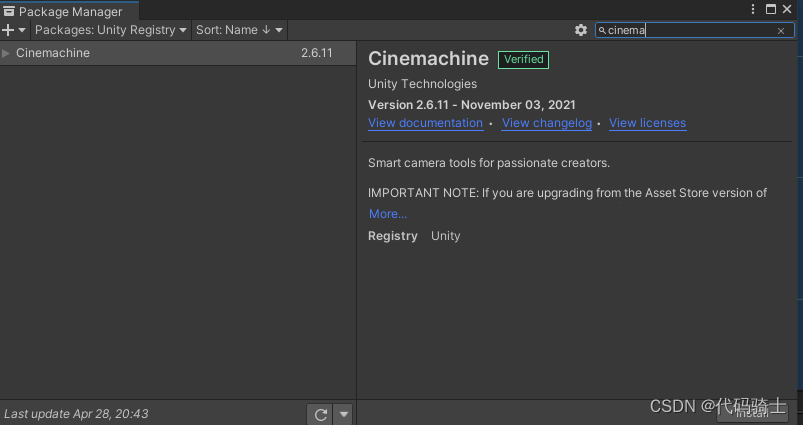Open the window's three-dot options menu
Viewport: 803px width, 425px height.
point(753,9)
